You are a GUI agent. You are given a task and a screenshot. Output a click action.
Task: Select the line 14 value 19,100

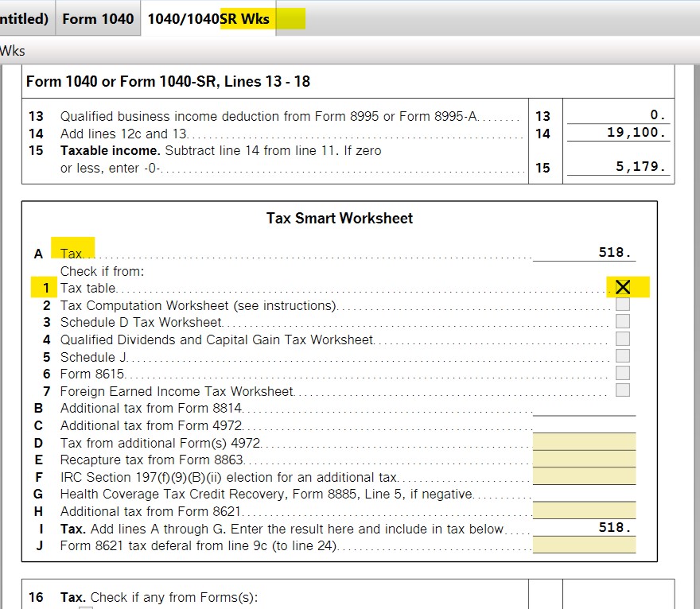tap(636, 132)
